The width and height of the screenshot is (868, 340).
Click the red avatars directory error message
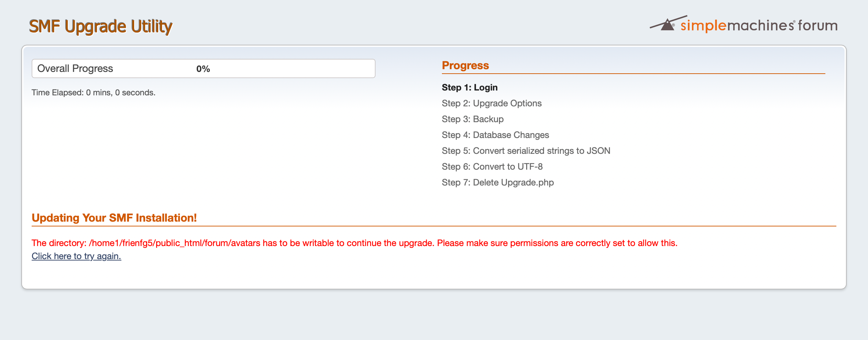coord(354,243)
